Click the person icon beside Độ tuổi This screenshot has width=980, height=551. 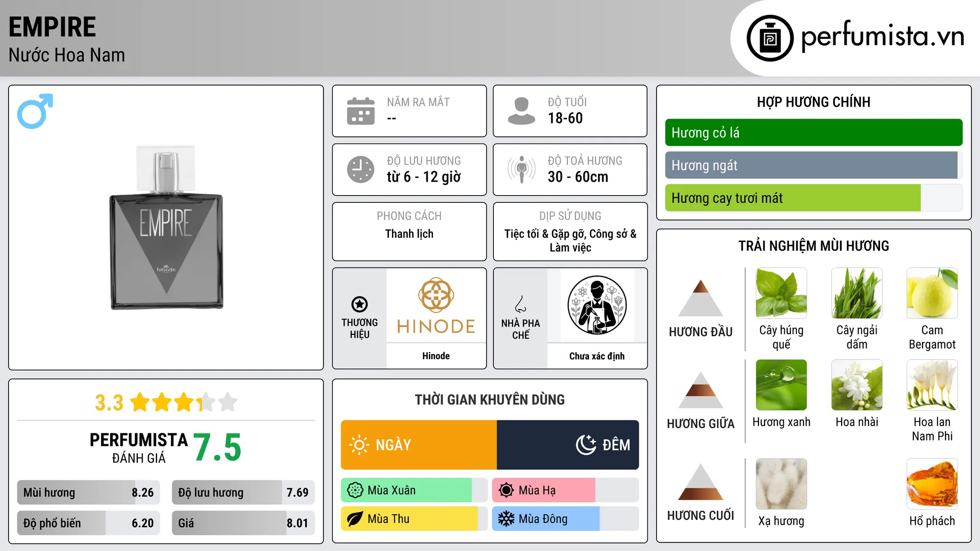click(x=521, y=111)
